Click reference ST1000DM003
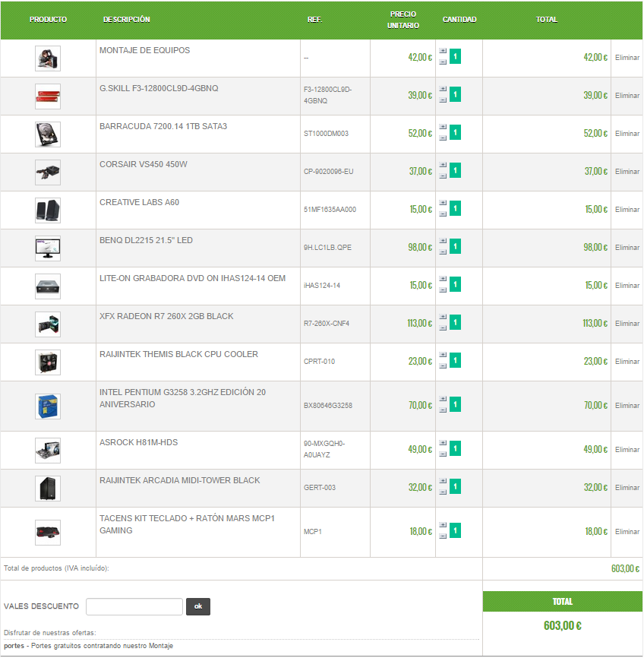 [x=326, y=134]
